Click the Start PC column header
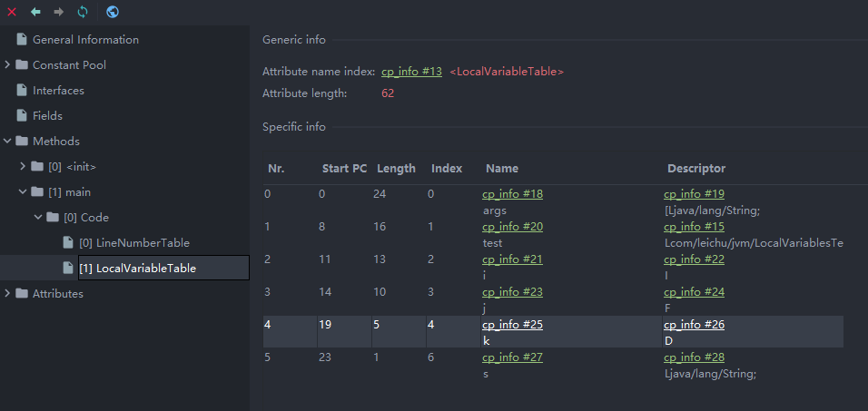Image resolution: width=868 pixels, height=411 pixels. point(343,169)
